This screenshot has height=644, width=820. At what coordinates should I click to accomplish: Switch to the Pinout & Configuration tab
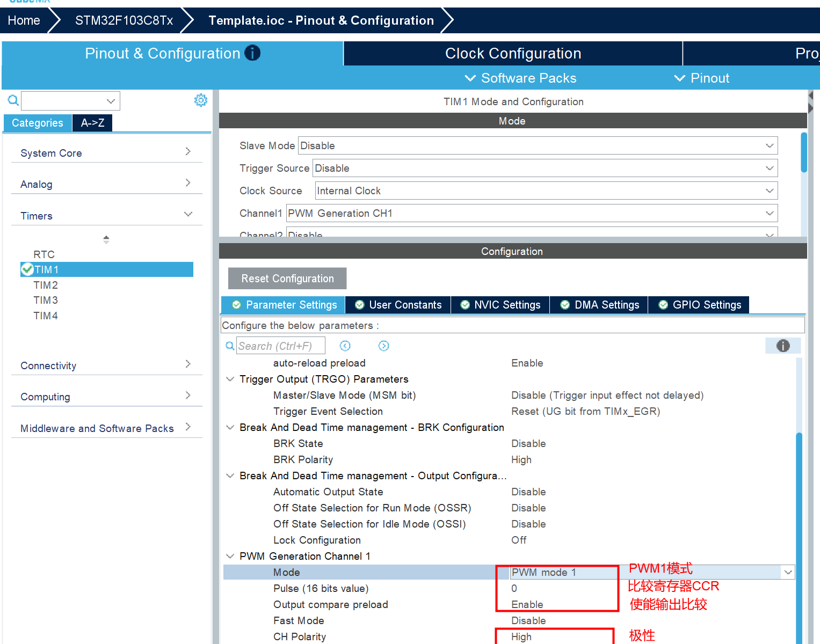[x=172, y=54]
